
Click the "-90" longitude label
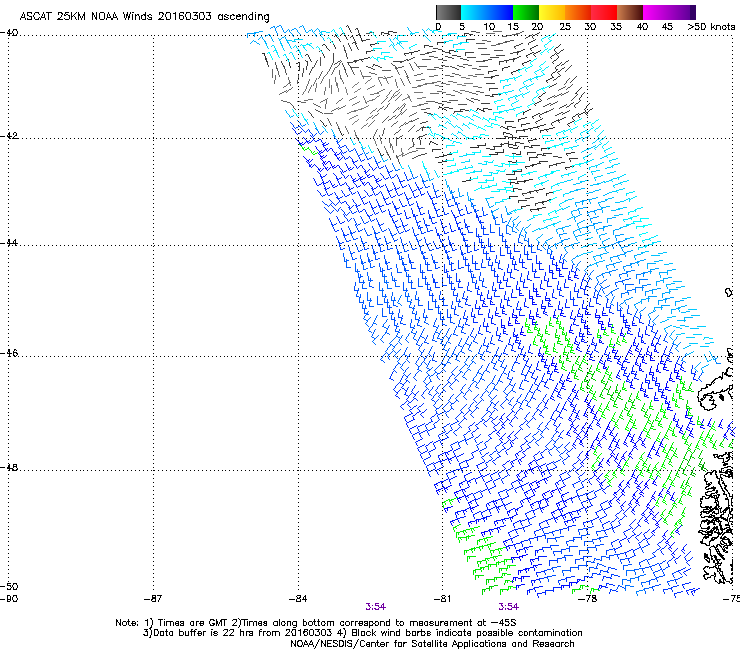point(9,599)
